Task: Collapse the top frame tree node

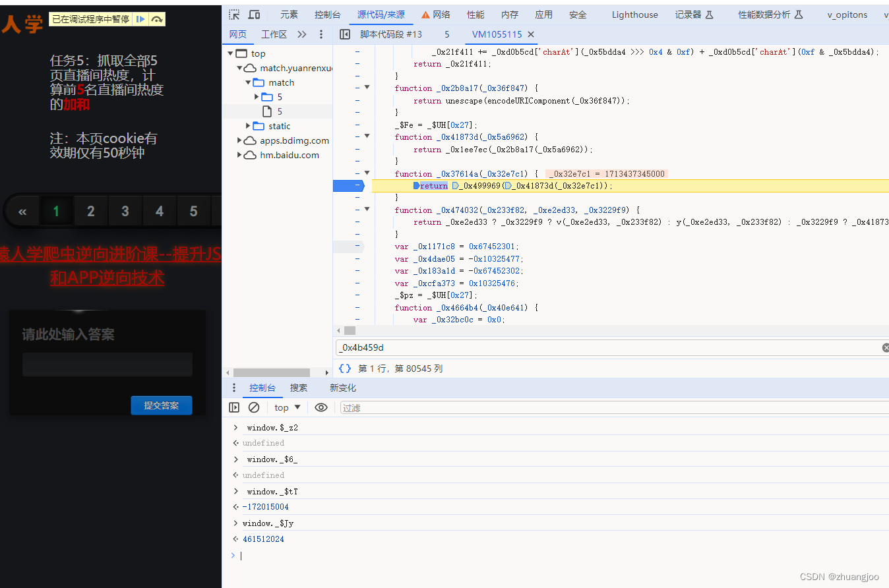Action: click(230, 53)
